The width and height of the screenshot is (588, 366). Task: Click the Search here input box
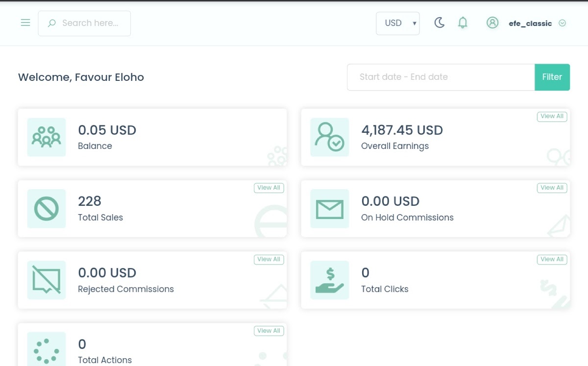(x=90, y=24)
